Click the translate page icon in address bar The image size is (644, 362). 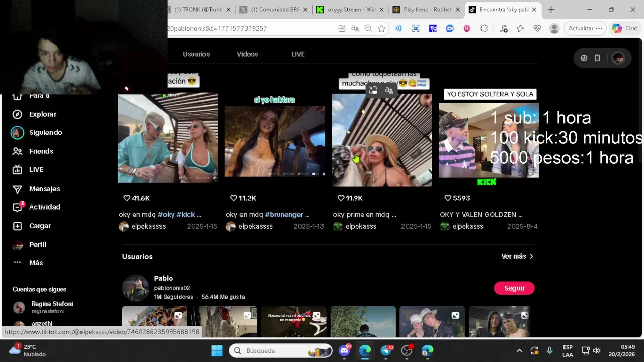tap(355, 29)
